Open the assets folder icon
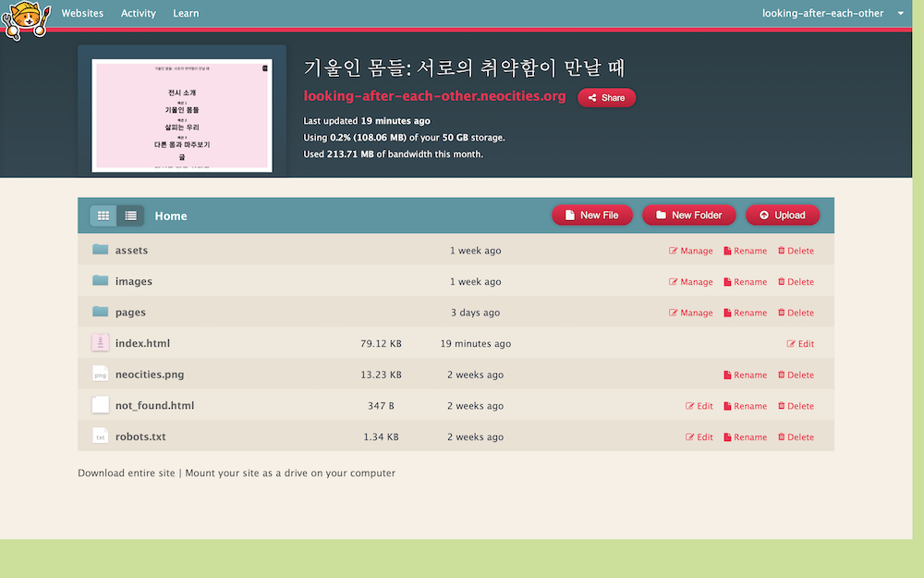 100,250
